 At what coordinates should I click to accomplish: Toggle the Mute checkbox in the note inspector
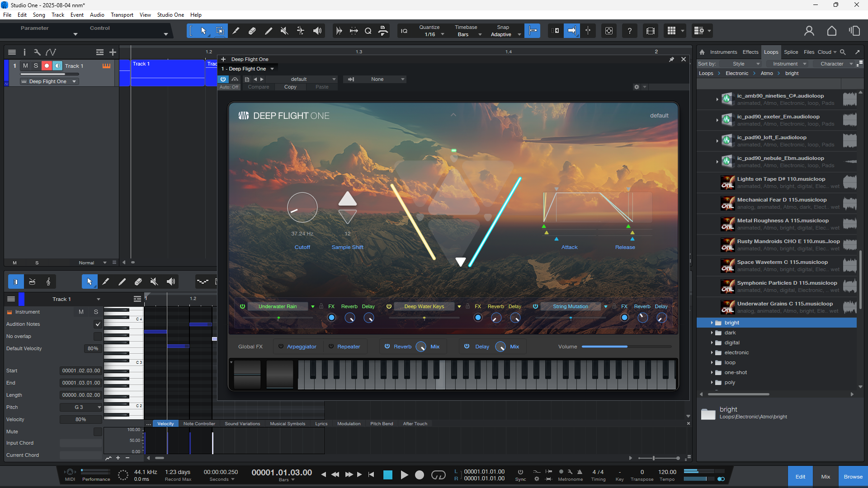coord(98,432)
